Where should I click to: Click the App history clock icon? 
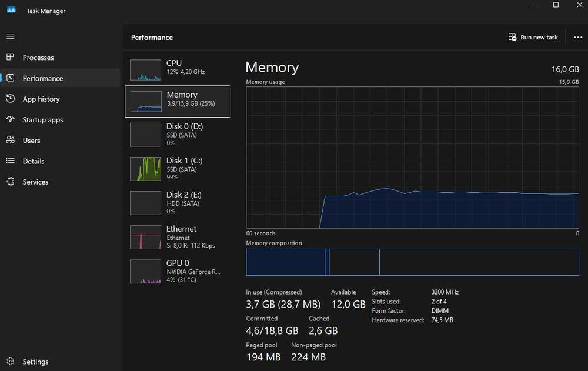pos(10,98)
